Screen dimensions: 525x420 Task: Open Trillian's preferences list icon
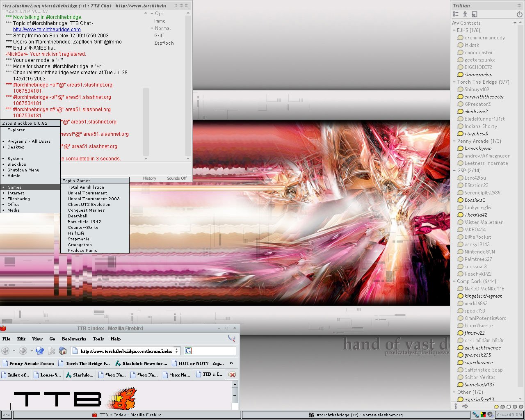point(456,14)
